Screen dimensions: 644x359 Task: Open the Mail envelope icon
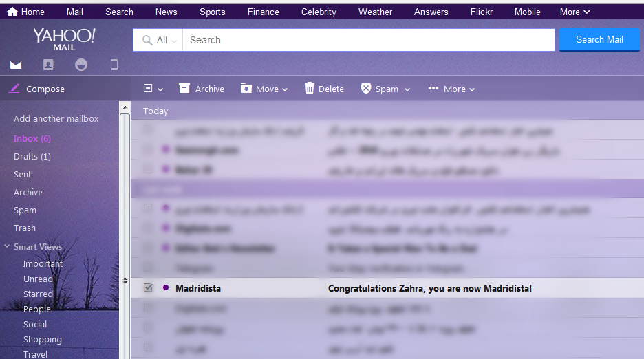click(x=16, y=65)
